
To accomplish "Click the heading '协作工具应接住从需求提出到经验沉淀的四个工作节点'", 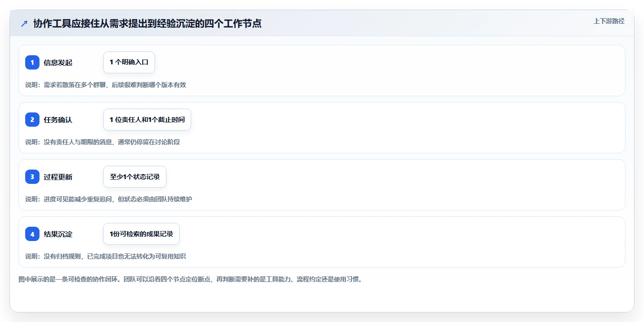I will [x=147, y=24].
